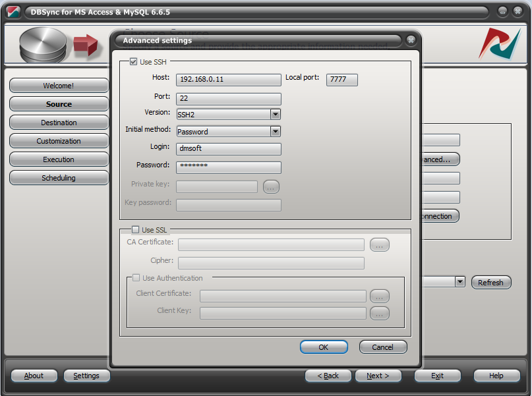Screen dimensions: 532x396
Task: Toggle the Use Authentication checkbox
Action: (x=136, y=277)
